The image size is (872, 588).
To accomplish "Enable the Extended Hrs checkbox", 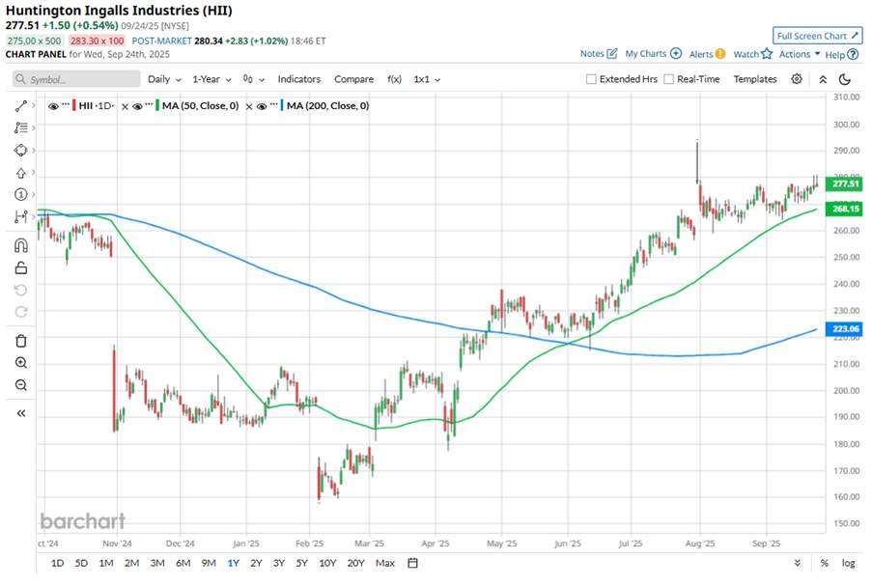I will [x=591, y=79].
